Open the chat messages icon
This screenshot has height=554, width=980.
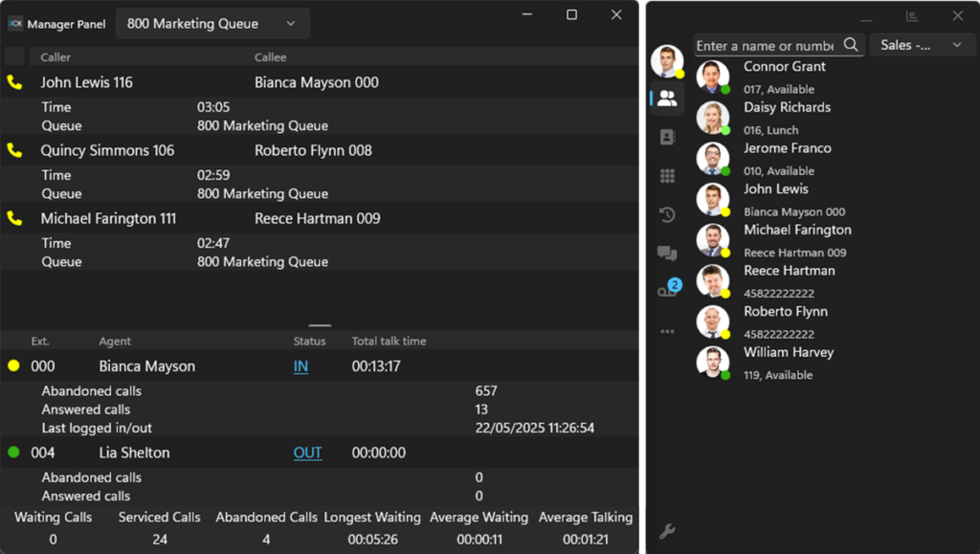pyautogui.click(x=667, y=254)
